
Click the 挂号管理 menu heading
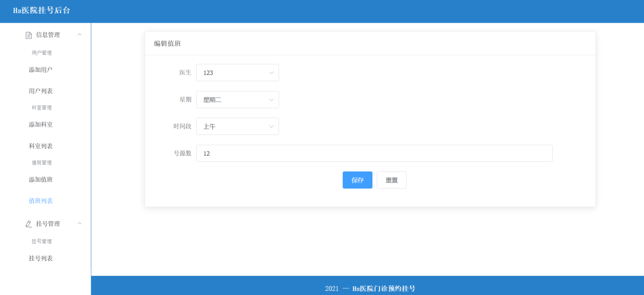tap(48, 224)
